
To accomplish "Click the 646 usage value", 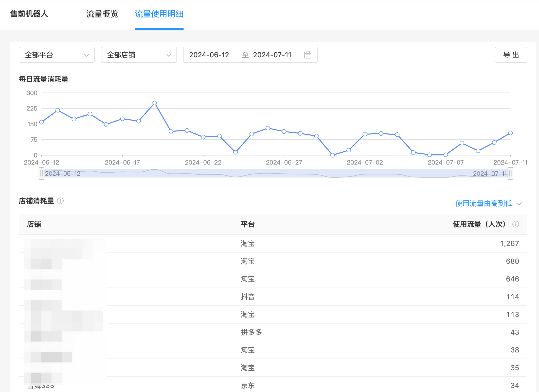I will coord(512,279).
